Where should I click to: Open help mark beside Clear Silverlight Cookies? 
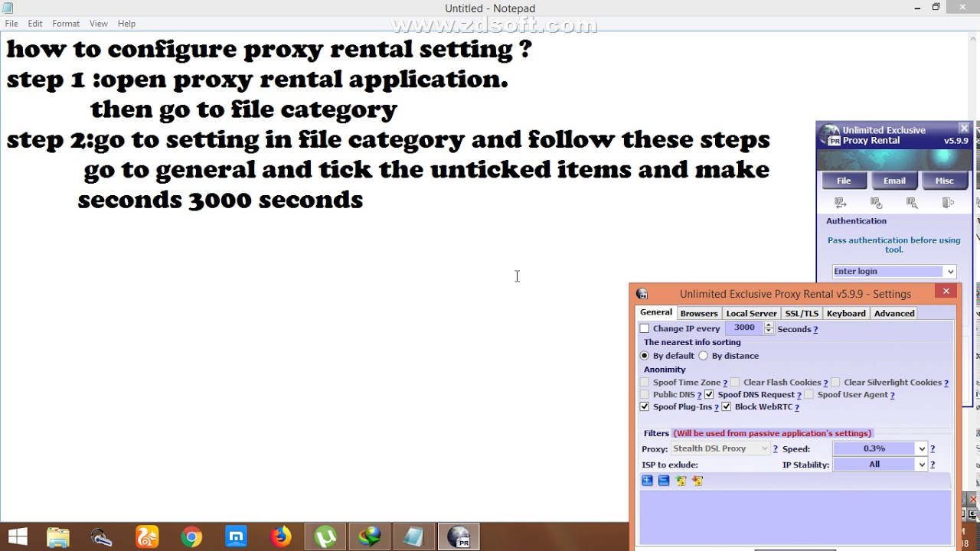[x=946, y=383]
